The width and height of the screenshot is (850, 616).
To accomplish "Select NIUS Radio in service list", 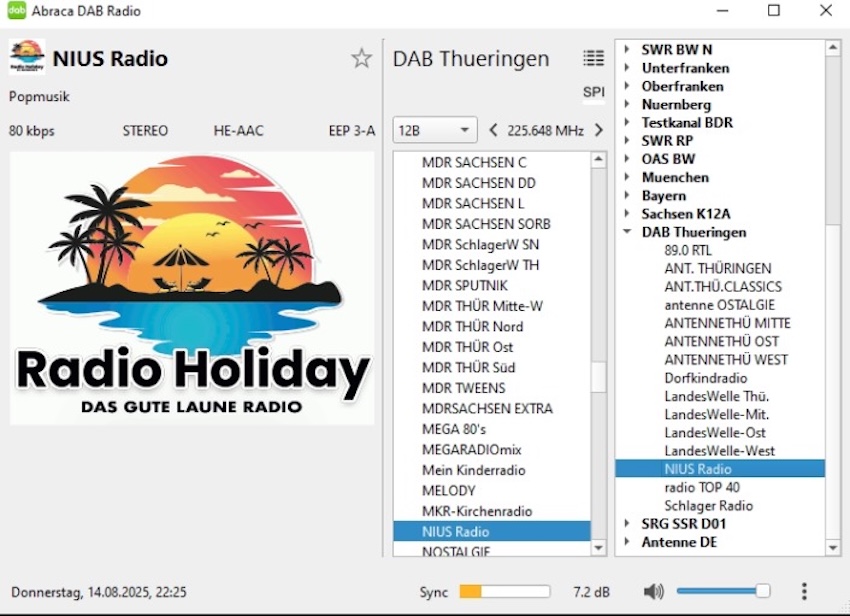I will point(492,531).
